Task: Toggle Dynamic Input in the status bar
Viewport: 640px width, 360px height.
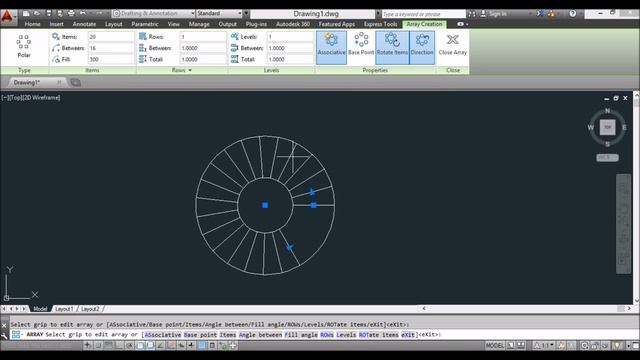Action: (181, 345)
